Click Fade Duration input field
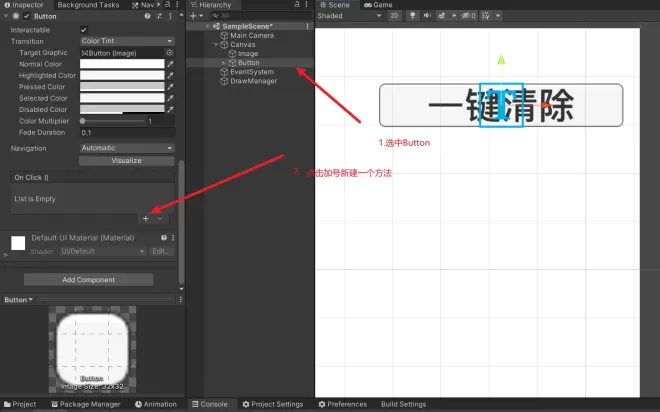 (127, 133)
